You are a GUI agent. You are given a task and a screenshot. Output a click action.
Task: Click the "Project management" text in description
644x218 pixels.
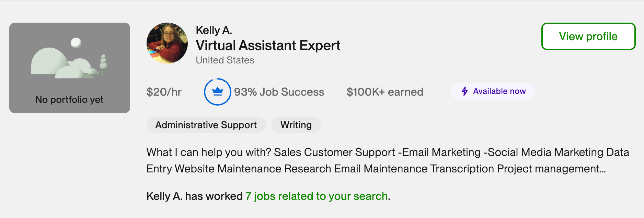tap(548, 169)
